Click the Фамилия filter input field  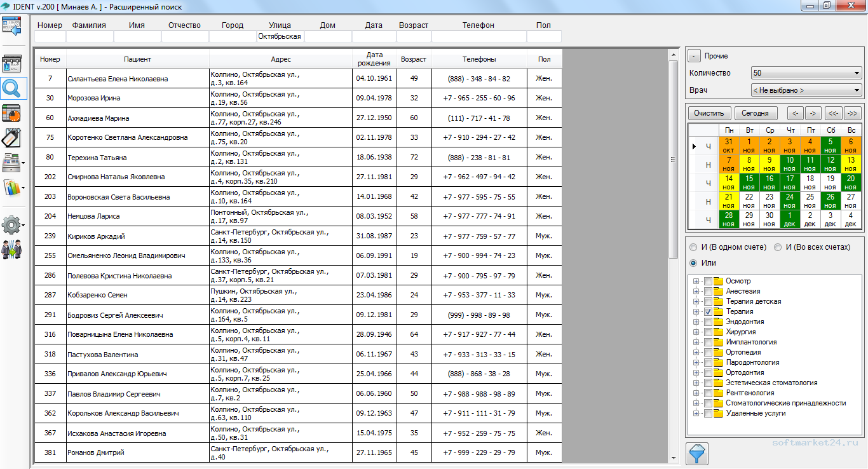[x=89, y=36]
